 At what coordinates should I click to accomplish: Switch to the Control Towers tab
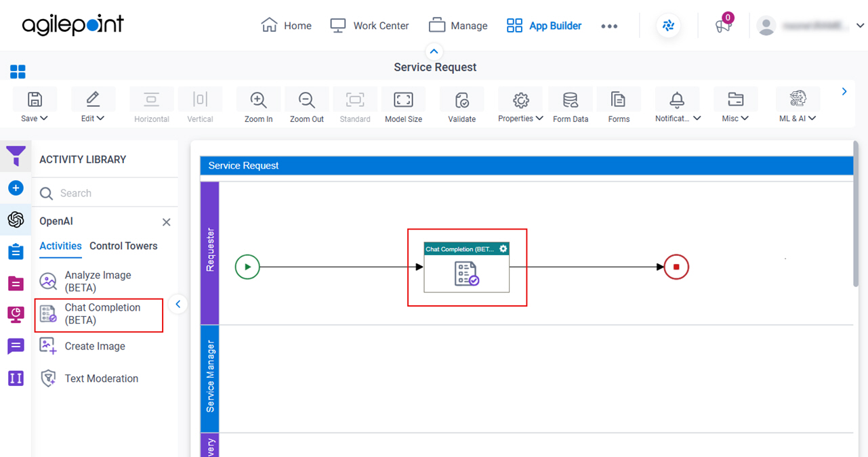click(x=123, y=246)
